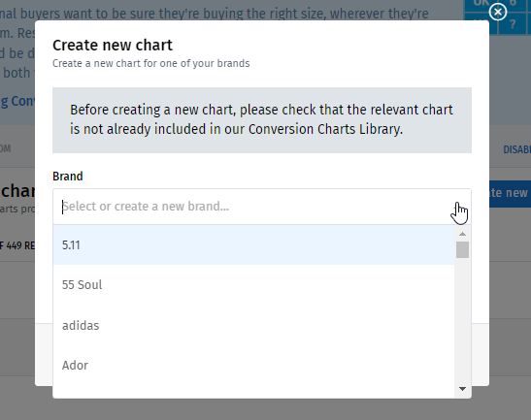This screenshot has height=420, width=531.
Task: Open the partially visible Conversion link at left
Action: (x=17, y=101)
